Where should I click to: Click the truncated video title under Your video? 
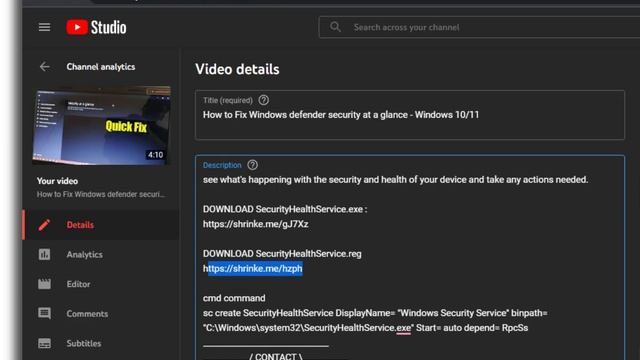pyautogui.click(x=101, y=194)
